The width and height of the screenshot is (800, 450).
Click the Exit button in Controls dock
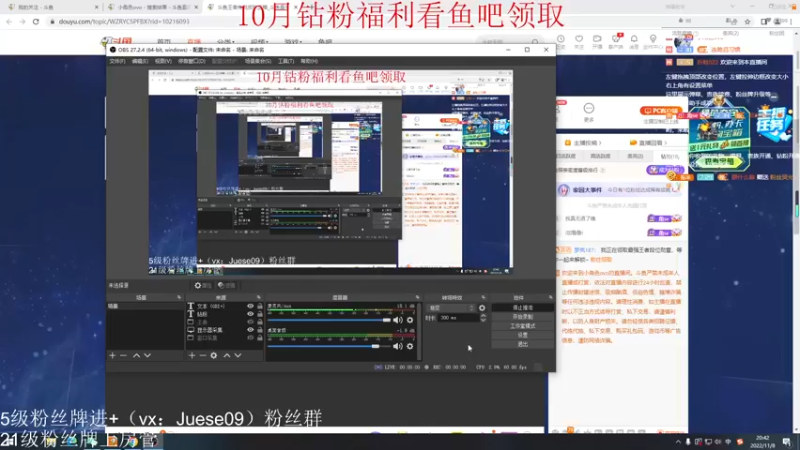pyautogui.click(x=522, y=344)
